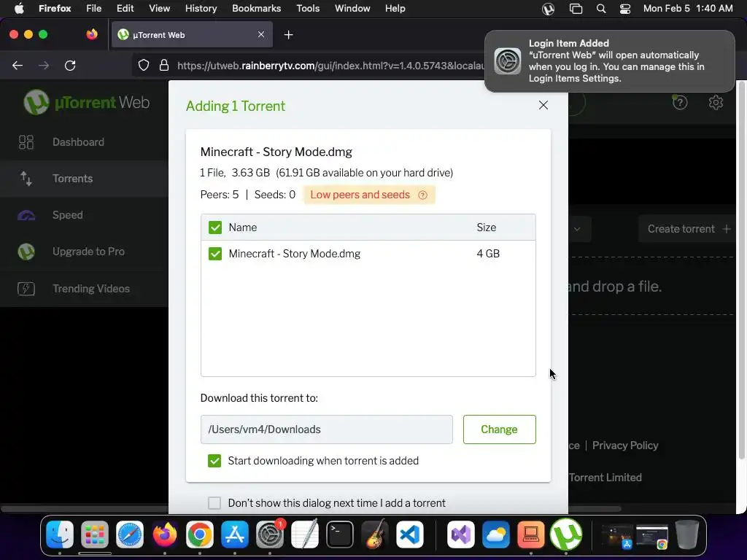Click the Create torrent button
747x560 pixels.
tap(689, 229)
